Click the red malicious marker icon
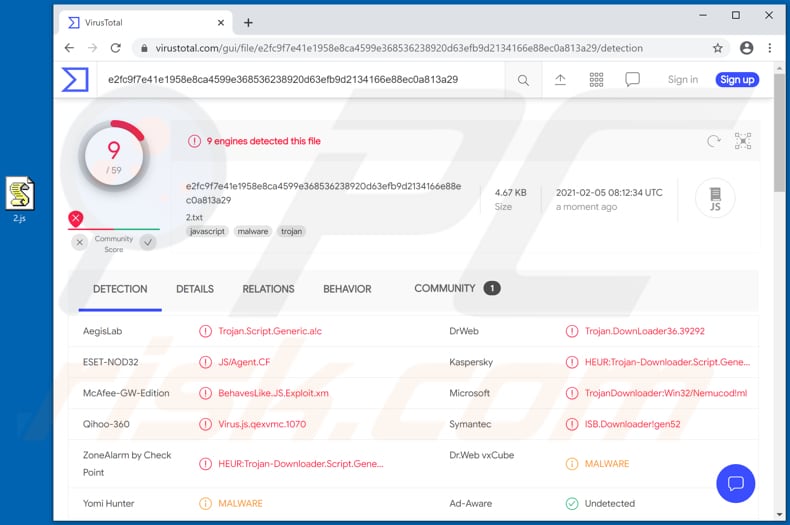Image resolution: width=790 pixels, height=525 pixels. [76, 219]
